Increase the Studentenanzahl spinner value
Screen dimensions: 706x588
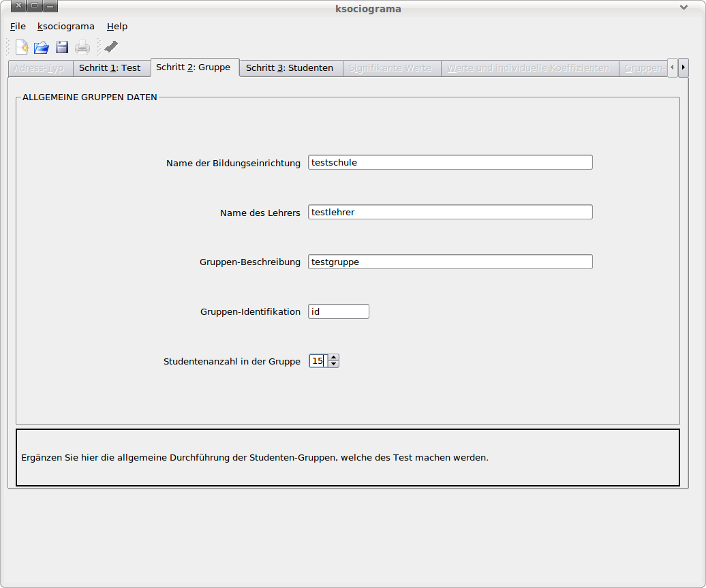333,357
